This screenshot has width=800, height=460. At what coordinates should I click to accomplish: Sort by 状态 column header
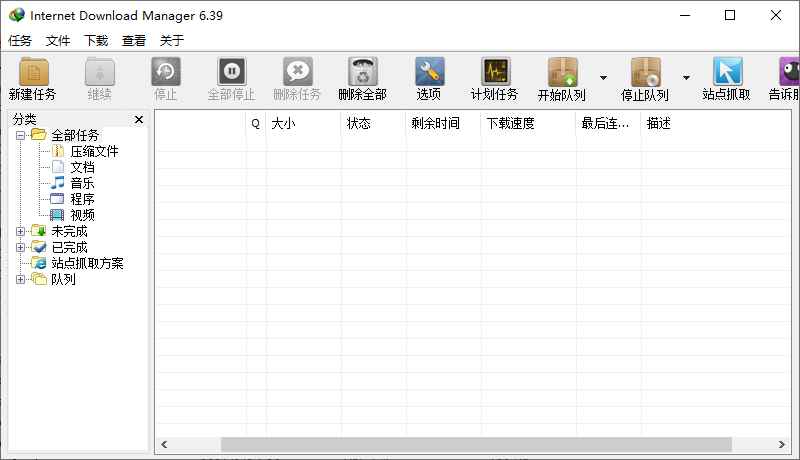tap(373, 123)
